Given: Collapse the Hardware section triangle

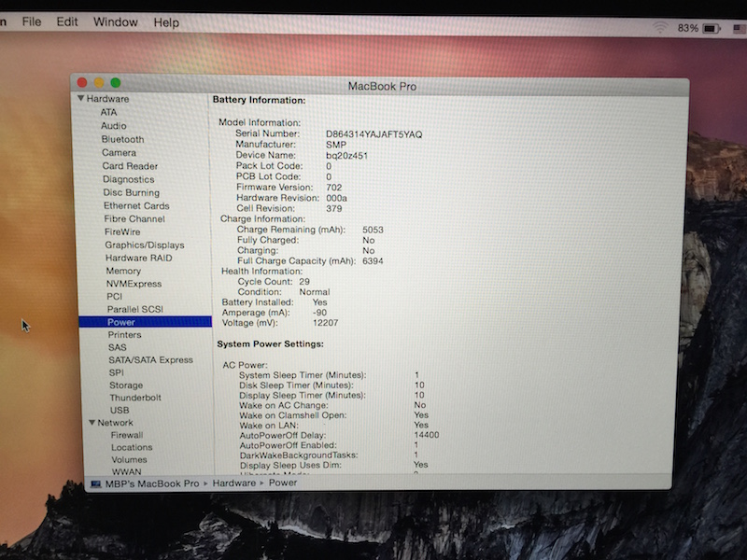Looking at the screenshot, I should coord(80,98).
